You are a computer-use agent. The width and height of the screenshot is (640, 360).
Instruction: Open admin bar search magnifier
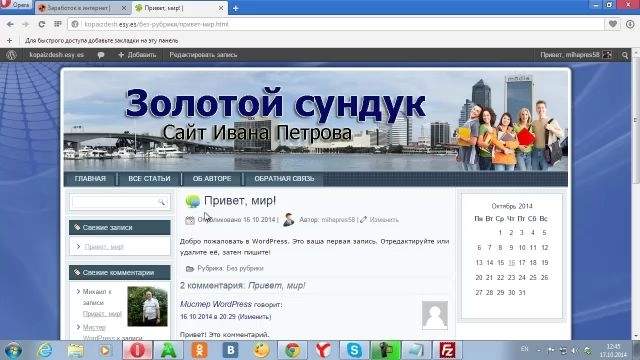click(x=625, y=55)
